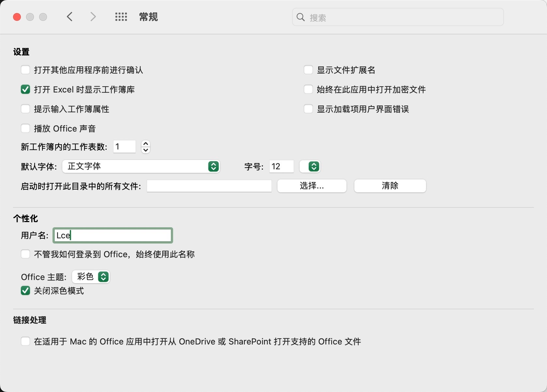Open the 默认字体 dropdown
Image resolution: width=547 pixels, height=392 pixels.
[141, 166]
